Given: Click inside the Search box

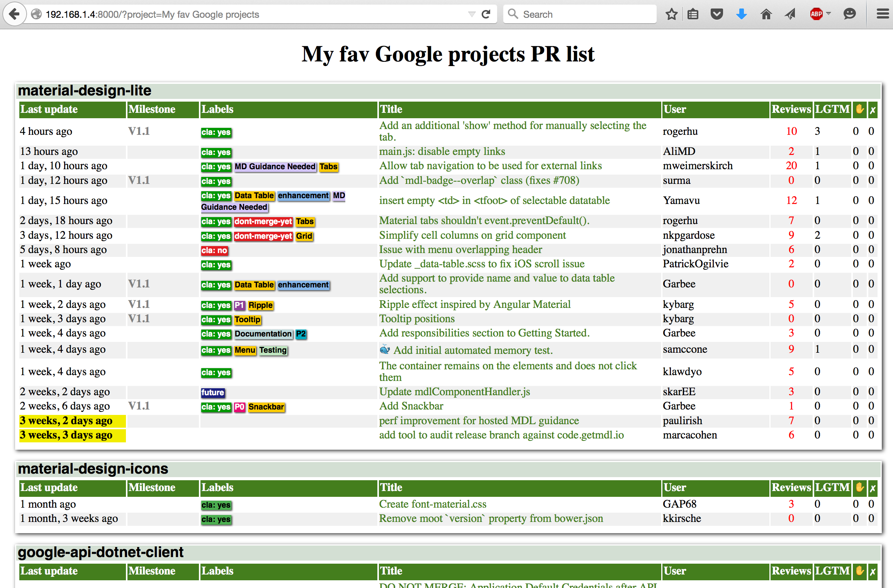Looking at the screenshot, I should tap(579, 14).
